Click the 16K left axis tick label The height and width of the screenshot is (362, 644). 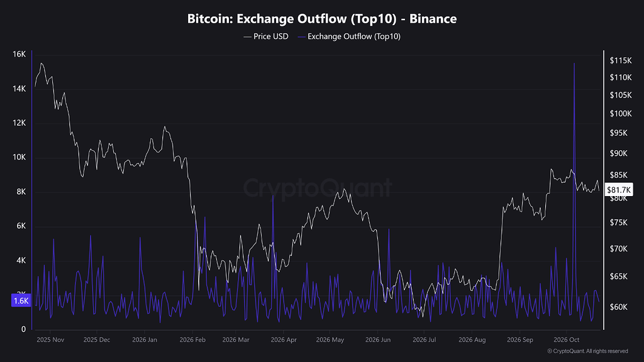(x=19, y=54)
